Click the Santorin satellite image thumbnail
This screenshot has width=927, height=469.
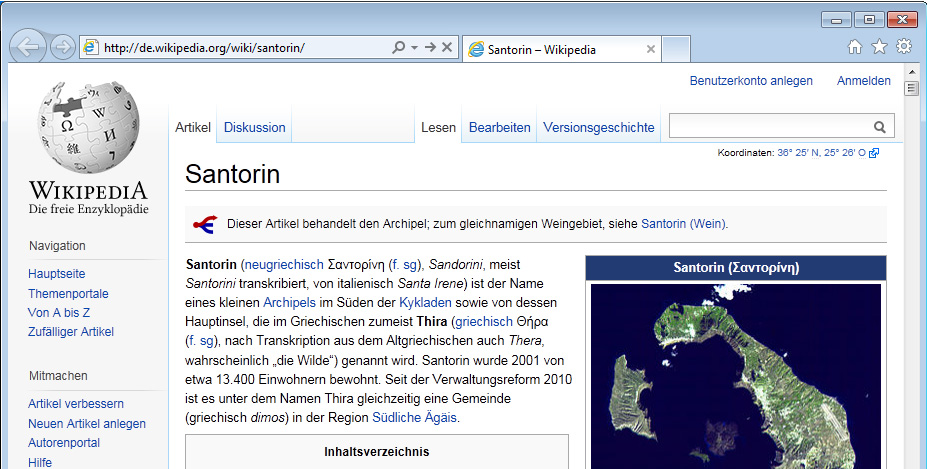pyautogui.click(x=735, y=376)
